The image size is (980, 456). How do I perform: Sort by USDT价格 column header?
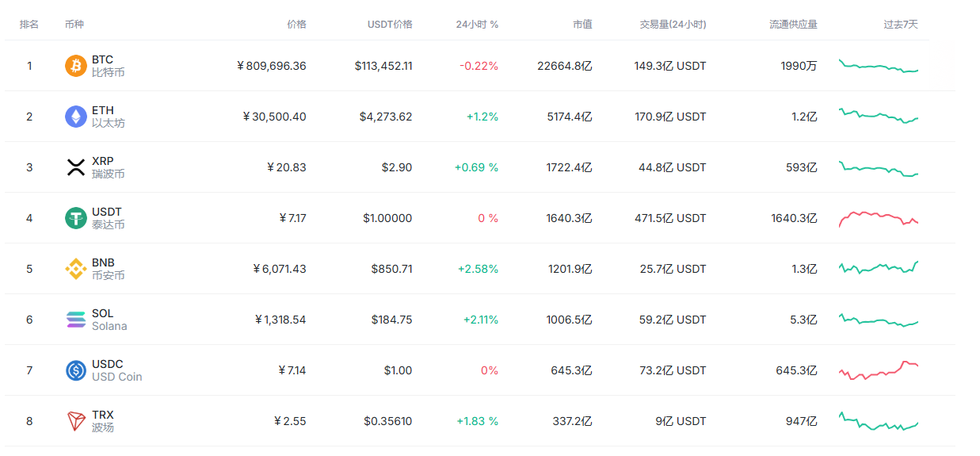(390, 25)
